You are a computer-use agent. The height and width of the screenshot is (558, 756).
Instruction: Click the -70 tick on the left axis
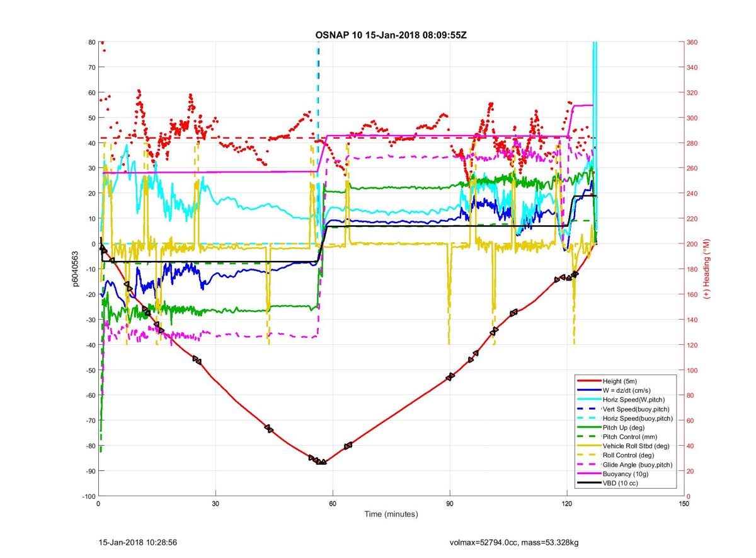90,421
